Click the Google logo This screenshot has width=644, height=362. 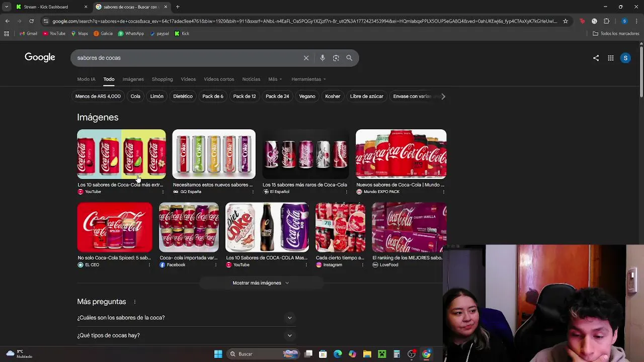pyautogui.click(x=40, y=57)
